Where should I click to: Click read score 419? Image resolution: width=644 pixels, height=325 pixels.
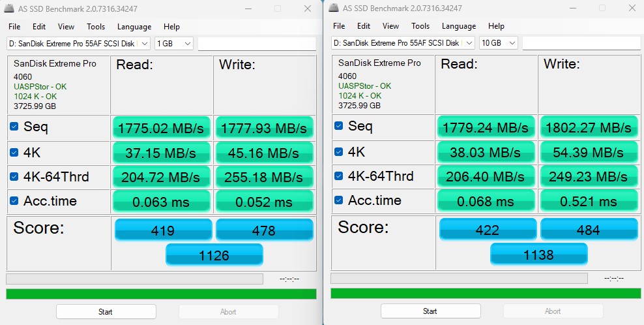(163, 230)
